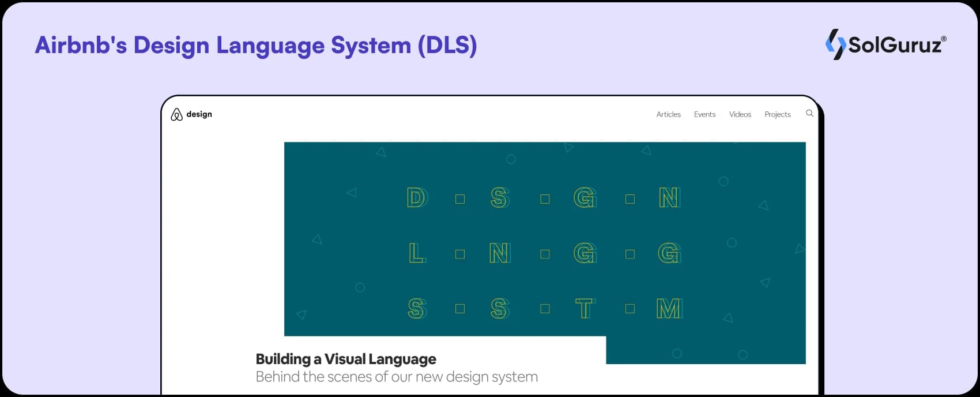Click the Airbnb design logo
The image size is (980, 397).
[191, 114]
